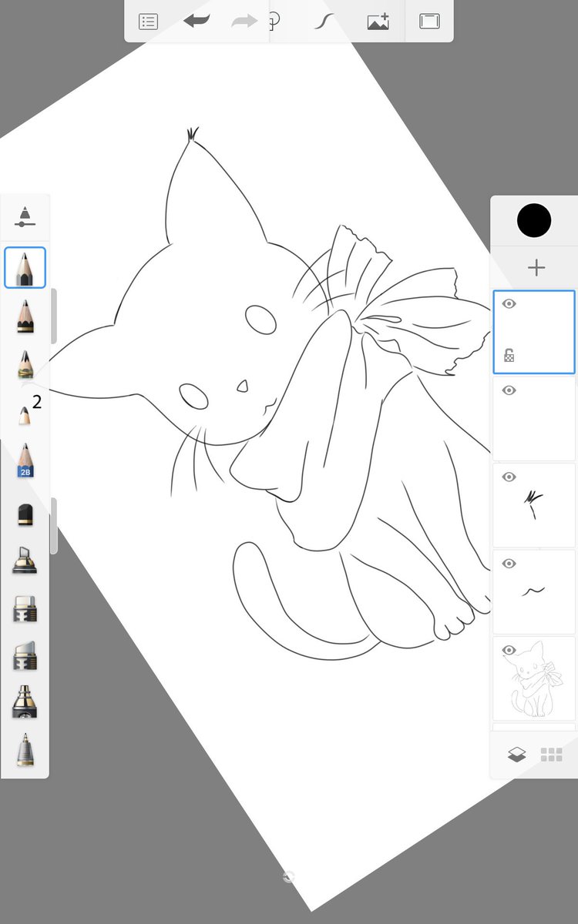The width and height of the screenshot is (578, 924).
Task: Select the ear tuft strokes layer thumbnail
Action: tap(534, 505)
